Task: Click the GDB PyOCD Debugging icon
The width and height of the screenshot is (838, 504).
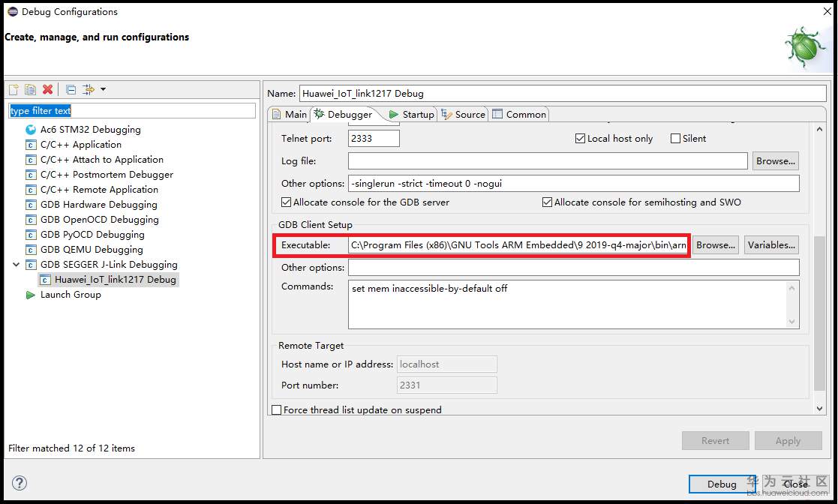Action: (31, 235)
